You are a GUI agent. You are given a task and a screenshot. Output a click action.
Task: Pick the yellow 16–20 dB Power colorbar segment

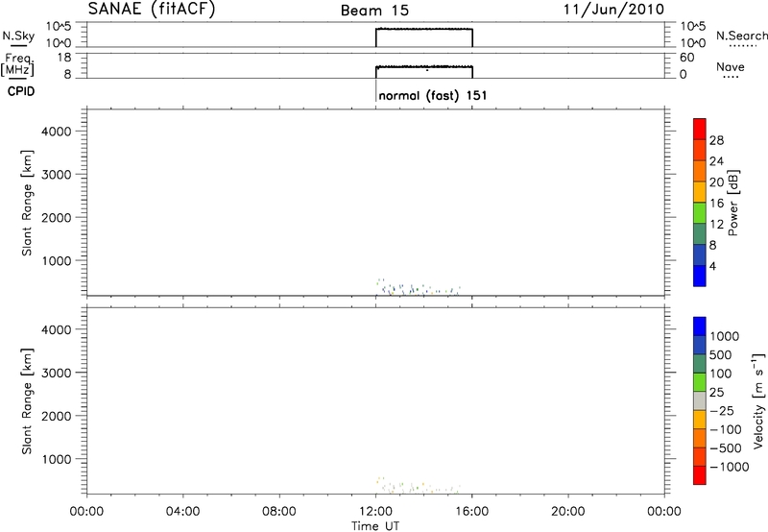click(700, 192)
